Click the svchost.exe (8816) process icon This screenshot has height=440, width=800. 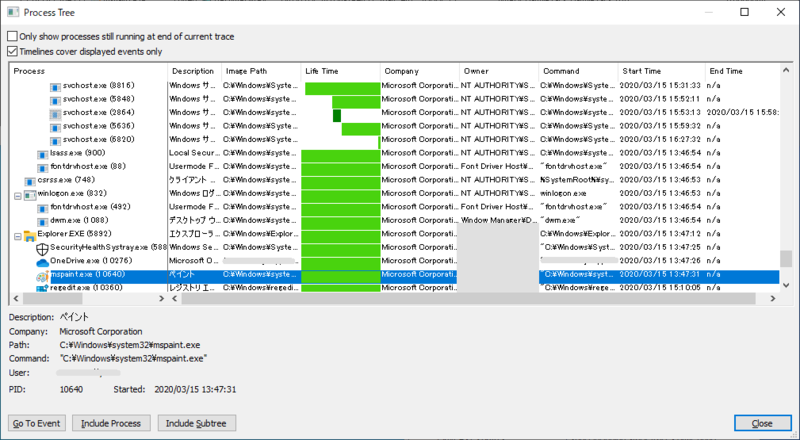coord(55,87)
